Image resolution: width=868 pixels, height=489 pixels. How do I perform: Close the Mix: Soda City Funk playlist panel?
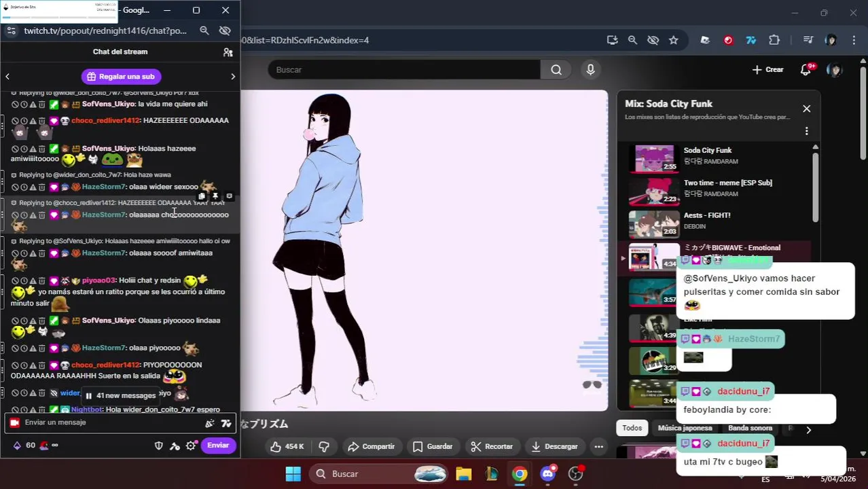coord(806,109)
